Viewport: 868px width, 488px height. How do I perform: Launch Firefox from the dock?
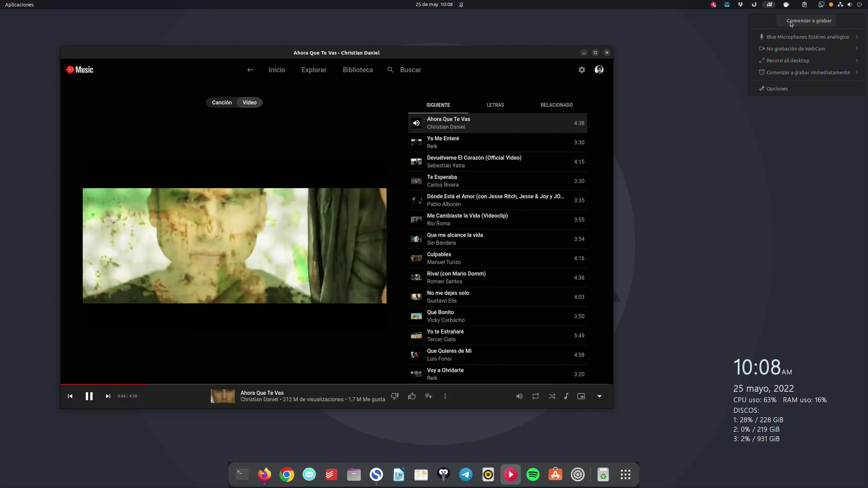coord(264,475)
